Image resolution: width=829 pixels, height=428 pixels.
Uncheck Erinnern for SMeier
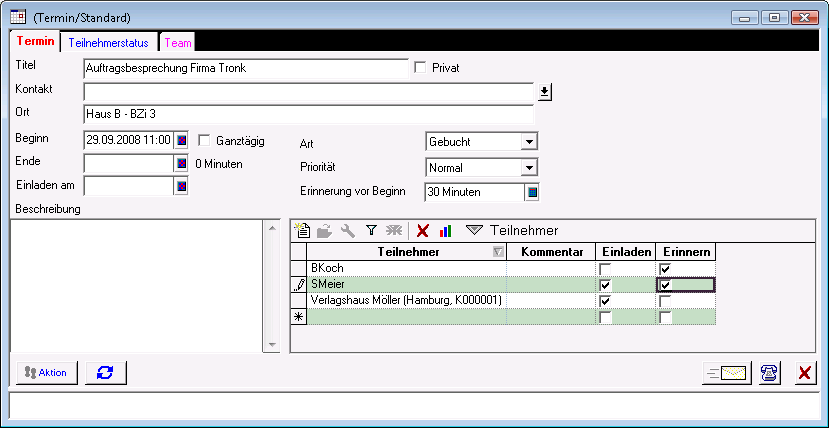[666, 285]
